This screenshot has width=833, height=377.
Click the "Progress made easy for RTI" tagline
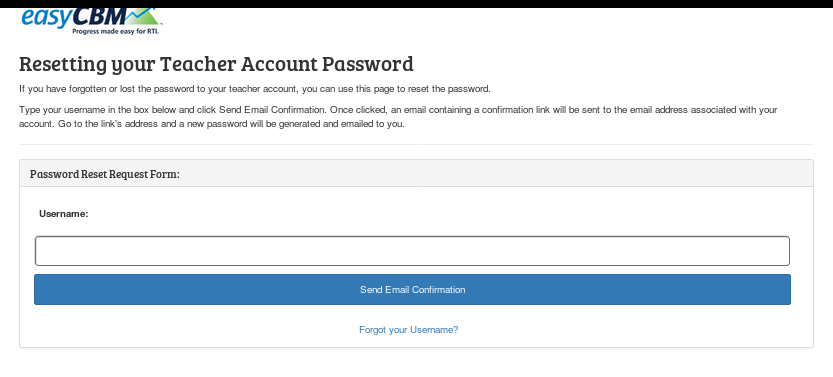pyautogui.click(x=116, y=31)
